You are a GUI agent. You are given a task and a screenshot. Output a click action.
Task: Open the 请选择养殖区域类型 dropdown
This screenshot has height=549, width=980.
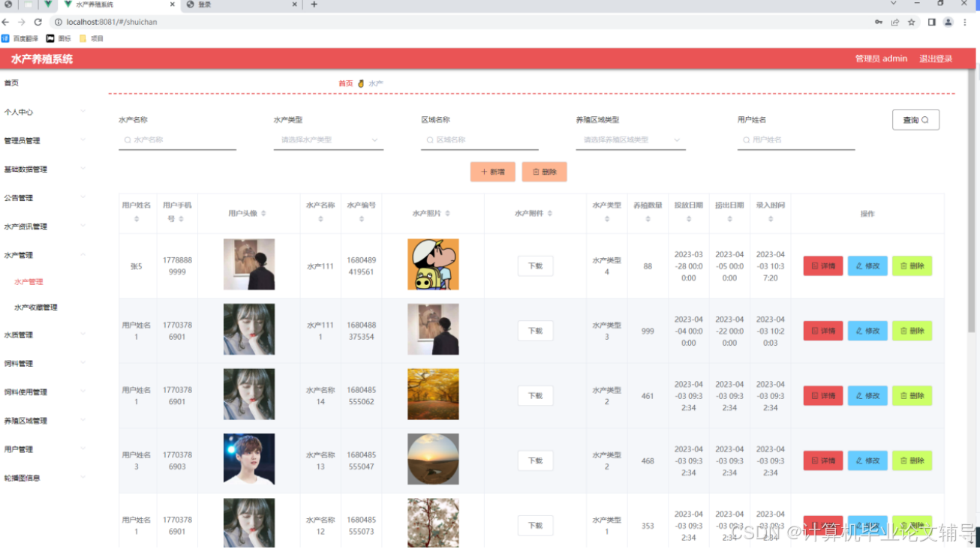(x=630, y=140)
